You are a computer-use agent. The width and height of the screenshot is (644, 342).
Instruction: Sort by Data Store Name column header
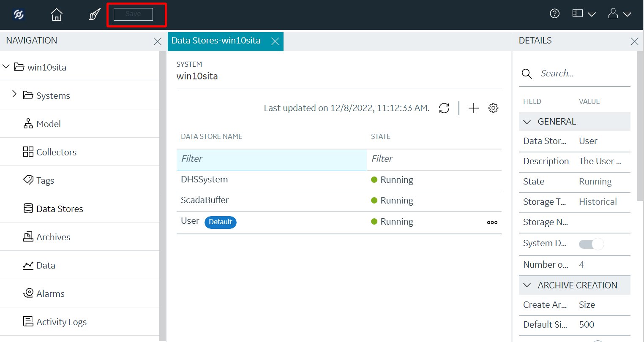point(211,136)
